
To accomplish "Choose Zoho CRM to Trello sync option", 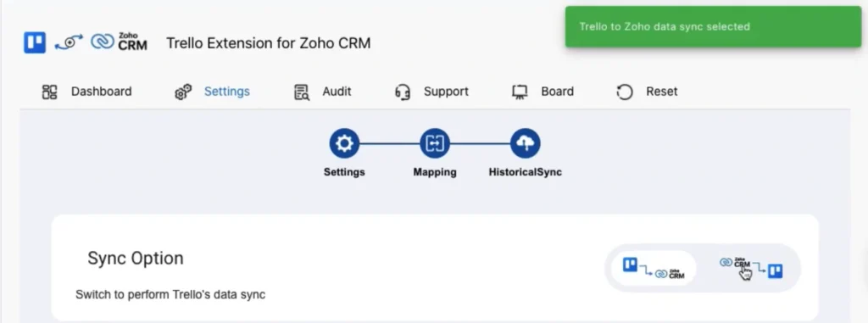I will (751, 268).
